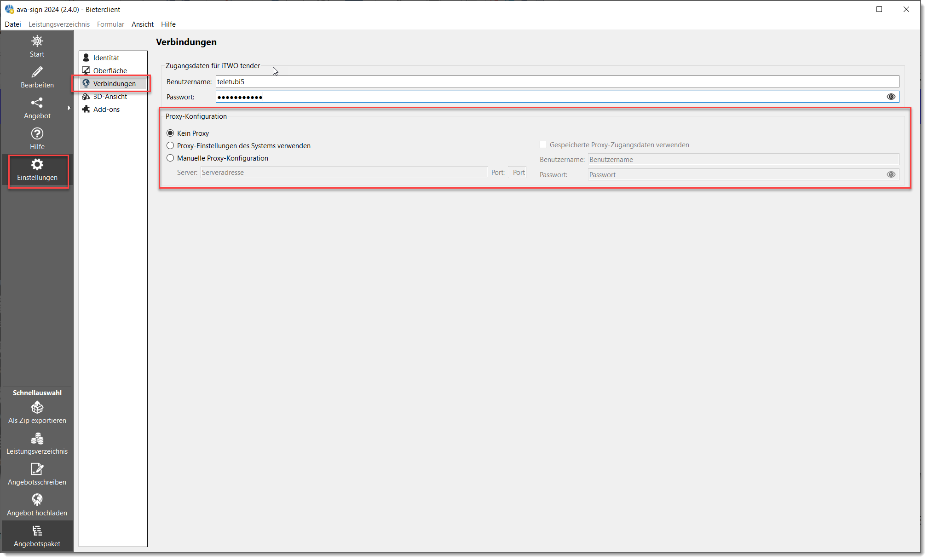Show iTWO tender password with eye icon

891,97
